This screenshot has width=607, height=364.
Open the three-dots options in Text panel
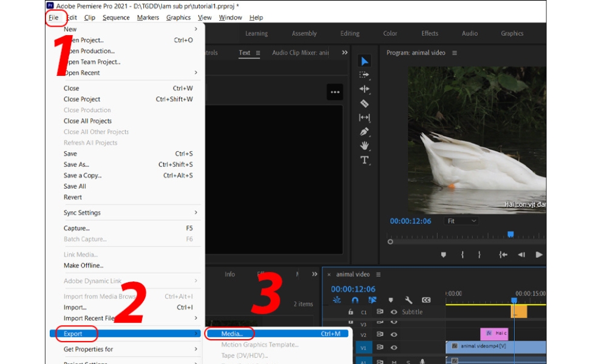335,92
